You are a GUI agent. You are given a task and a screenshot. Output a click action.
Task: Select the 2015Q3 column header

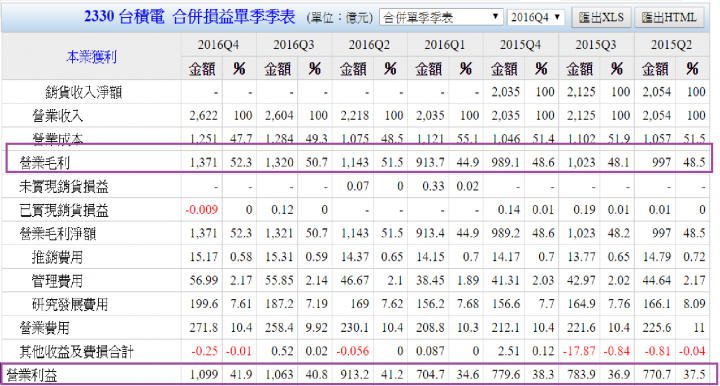point(596,45)
